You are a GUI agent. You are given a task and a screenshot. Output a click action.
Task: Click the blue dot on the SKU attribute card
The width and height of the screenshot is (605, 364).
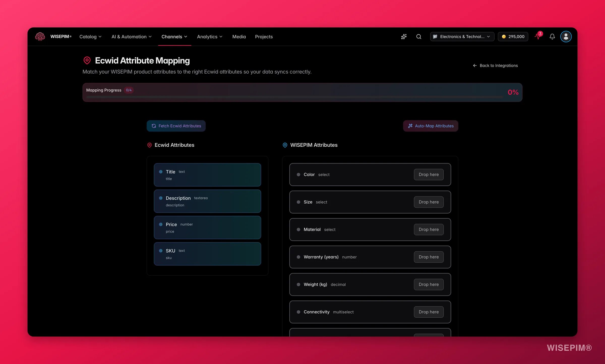point(161,251)
